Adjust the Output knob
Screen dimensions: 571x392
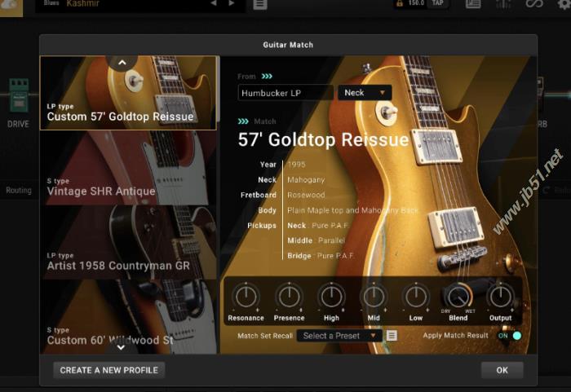[501, 297]
